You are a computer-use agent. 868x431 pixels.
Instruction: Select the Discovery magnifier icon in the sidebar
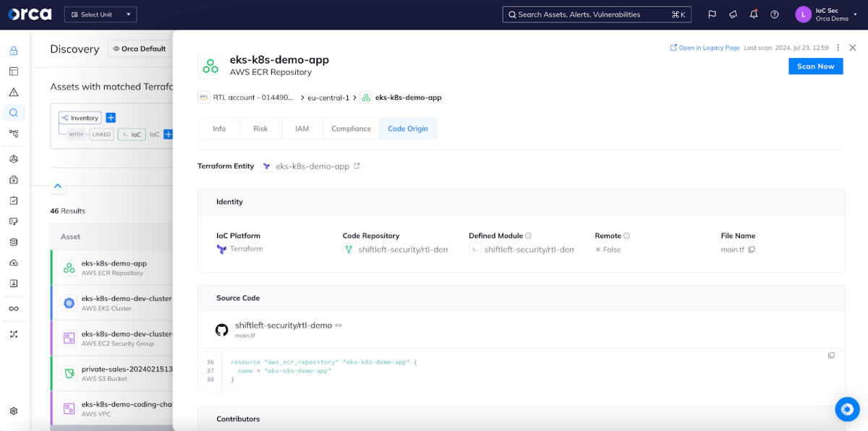coord(14,113)
